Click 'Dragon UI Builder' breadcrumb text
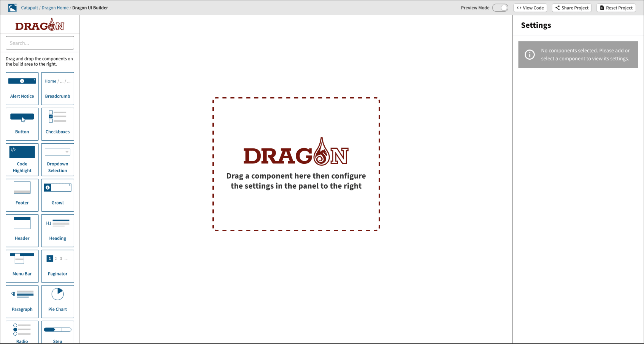Screen dimensions: 644x344 coord(90,8)
